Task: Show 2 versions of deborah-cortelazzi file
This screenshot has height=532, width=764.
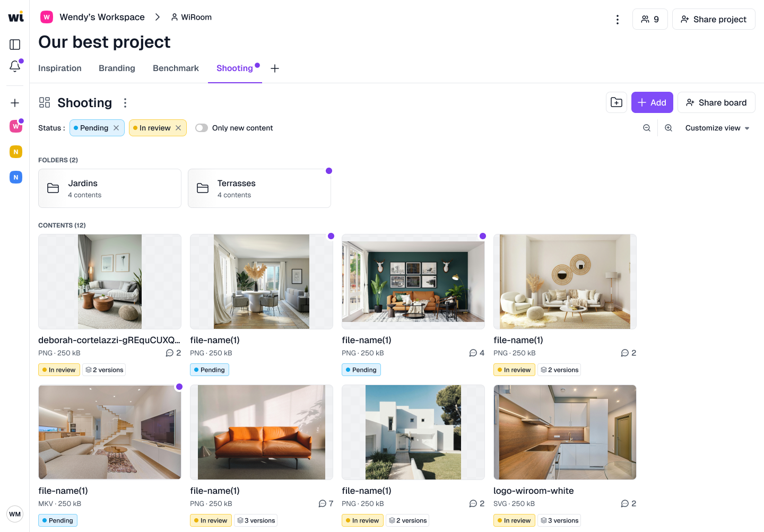Action: coord(104,370)
